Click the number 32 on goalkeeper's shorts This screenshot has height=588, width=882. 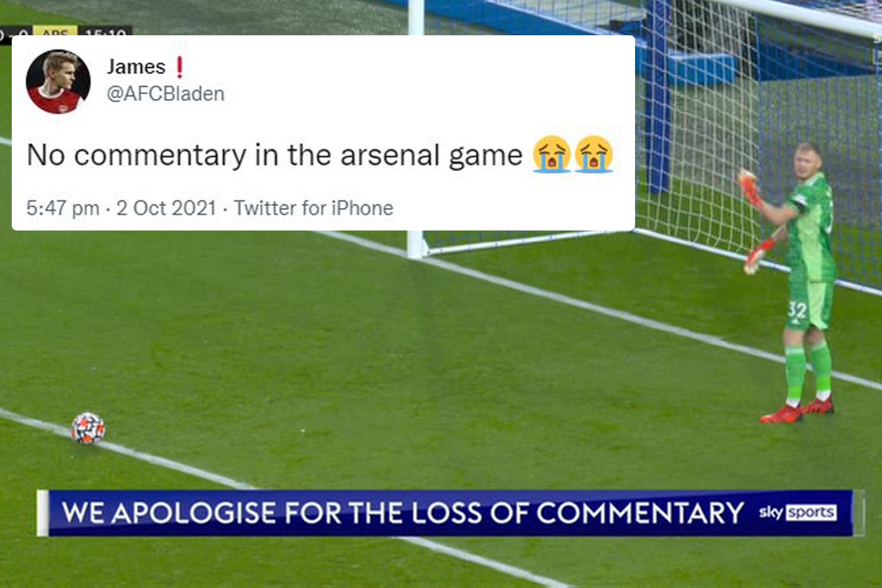[797, 310]
